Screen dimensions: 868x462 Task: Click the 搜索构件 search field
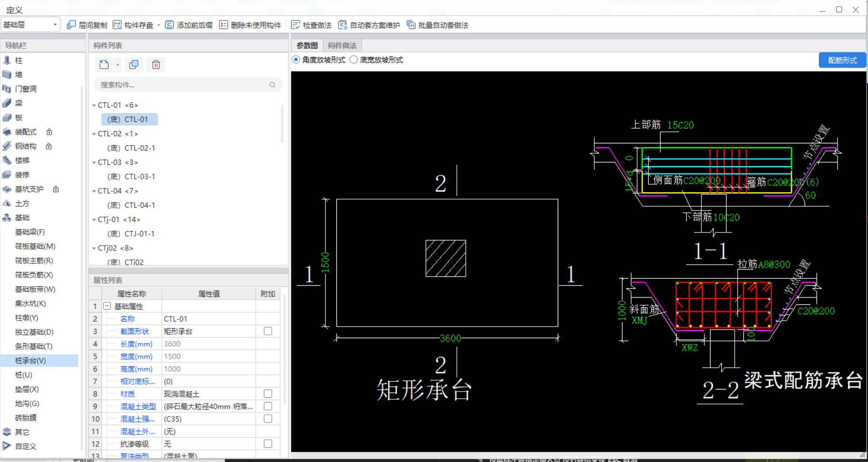pyautogui.click(x=188, y=85)
